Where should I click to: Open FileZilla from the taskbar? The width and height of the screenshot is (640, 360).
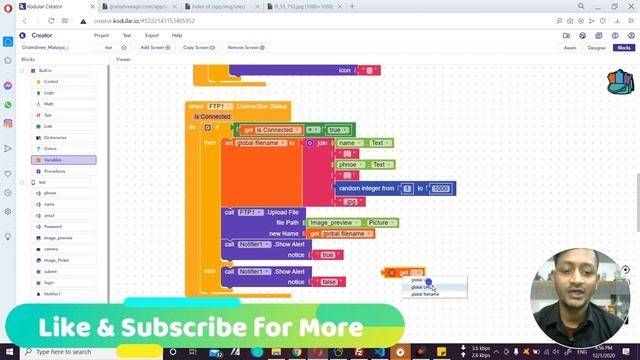(359, 352)
